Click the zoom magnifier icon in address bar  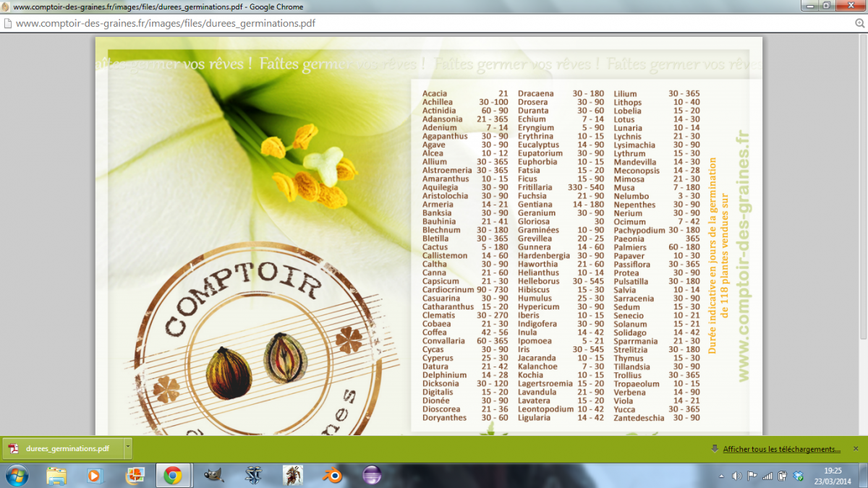click(859, 22)
